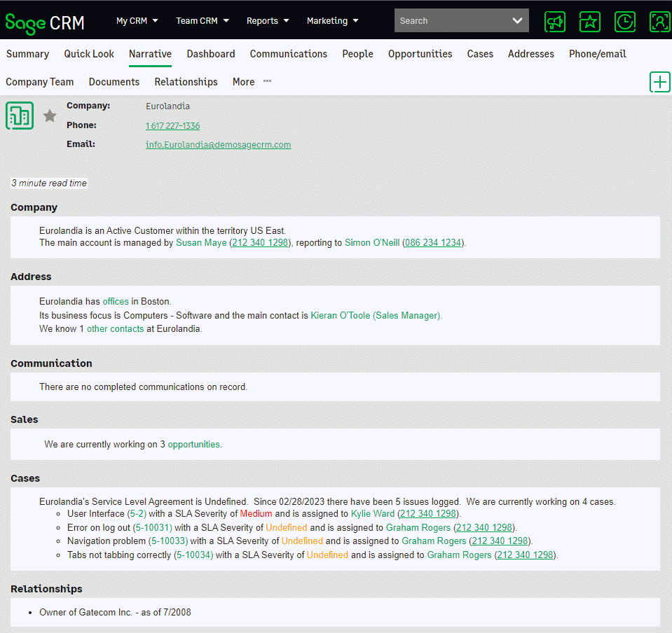Call company phone 1 617 227-1336
This screenshot has width=672, height=633.
[x=172, y=126]
